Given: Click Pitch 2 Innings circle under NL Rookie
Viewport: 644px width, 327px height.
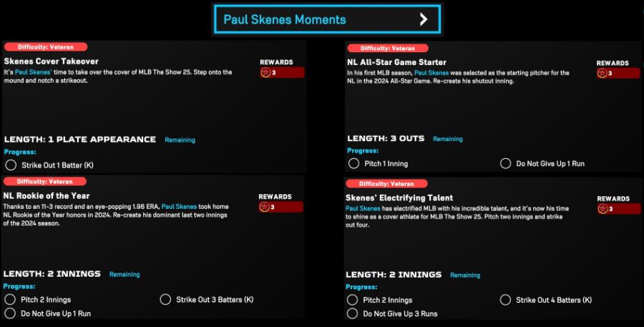Looking at the screenshot, I should [x=10, y=300].
